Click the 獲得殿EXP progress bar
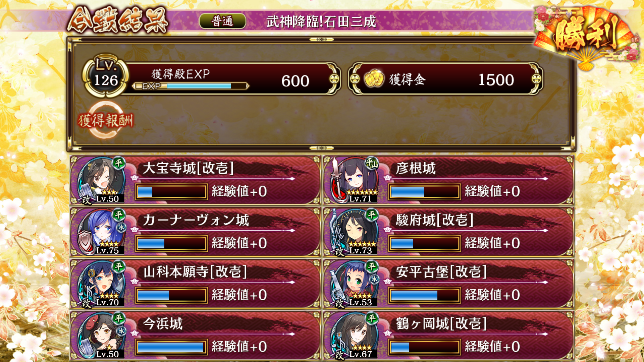This screenshot has height=362, width=644. [191, 86]
